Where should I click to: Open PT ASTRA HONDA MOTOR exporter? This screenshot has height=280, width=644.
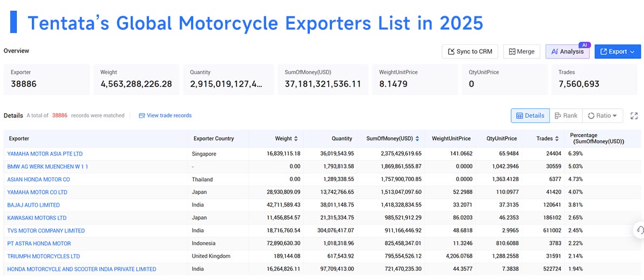tap(39, 243)
